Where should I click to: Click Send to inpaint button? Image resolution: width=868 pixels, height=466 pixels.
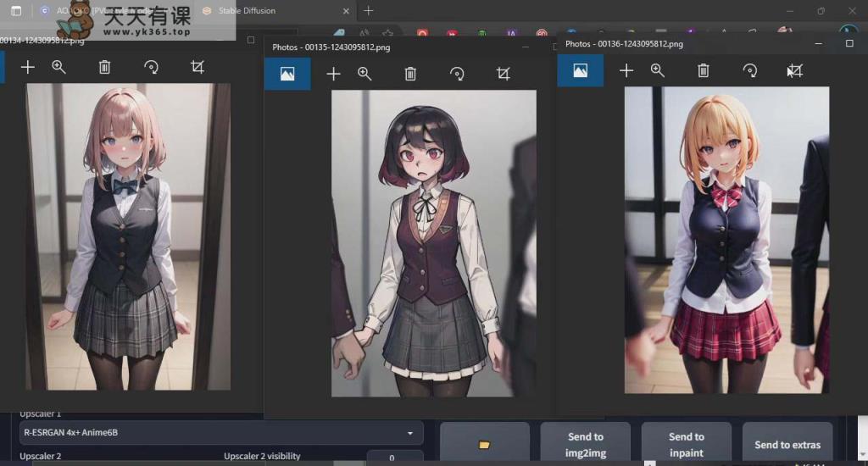pyautogui.click(x=687, y=445)
